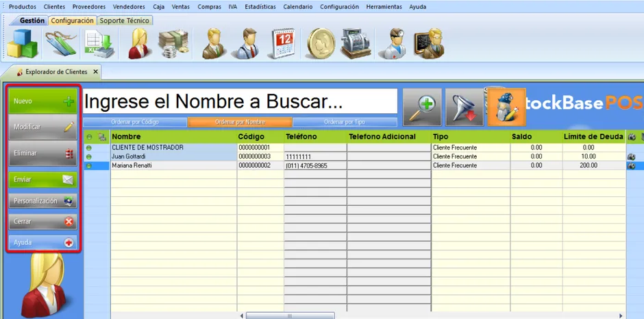Viewport: 644px width, 319px height.
Task: Click the green dot header column icon
Action: click(89, 137)
